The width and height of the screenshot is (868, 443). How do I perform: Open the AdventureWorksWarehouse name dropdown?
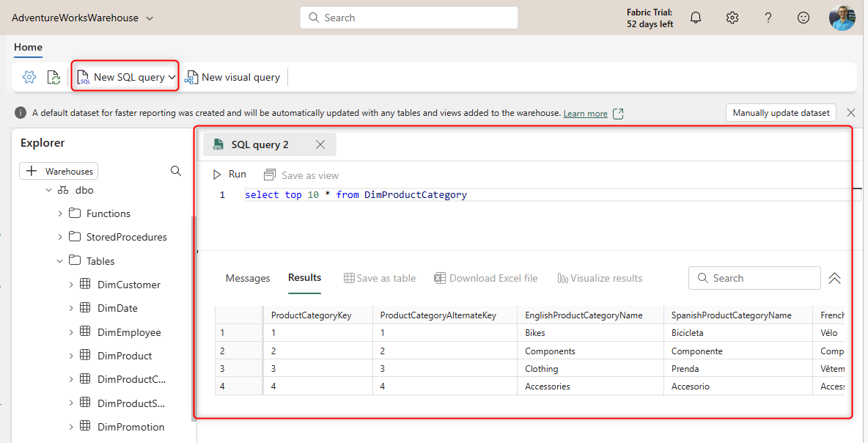pyautogui.click(x=150, y=18)
